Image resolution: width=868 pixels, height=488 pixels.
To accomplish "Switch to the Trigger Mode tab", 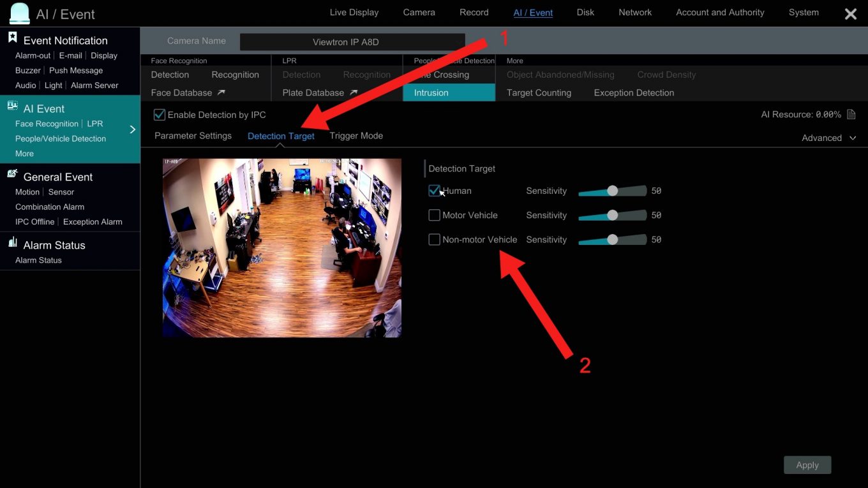I will tap(356, 135).
